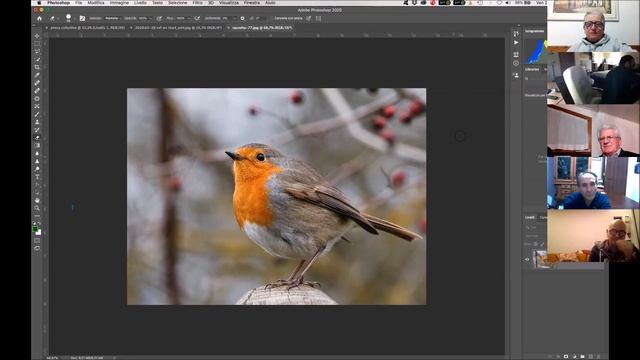Select the Clone Stamp tool
This screenshot has width=640, height=360.
37,122
